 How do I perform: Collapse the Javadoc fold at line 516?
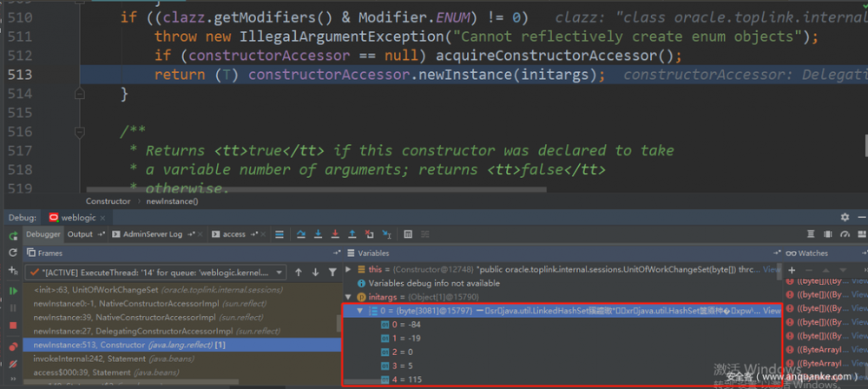coord(80,132)
